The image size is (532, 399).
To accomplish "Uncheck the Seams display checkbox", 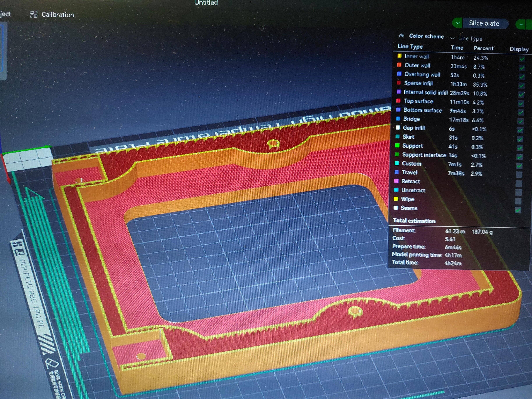I will coord(518,210).
